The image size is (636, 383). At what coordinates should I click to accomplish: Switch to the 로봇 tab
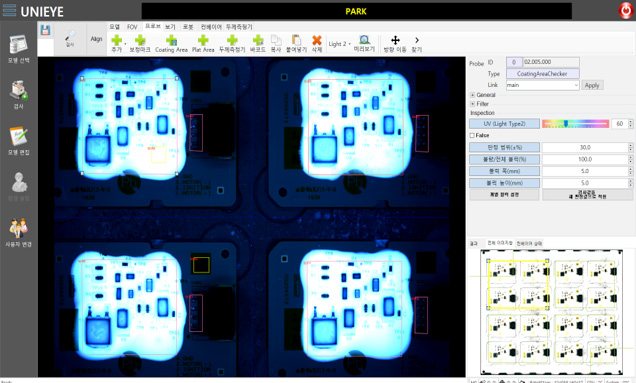(188, 27)
